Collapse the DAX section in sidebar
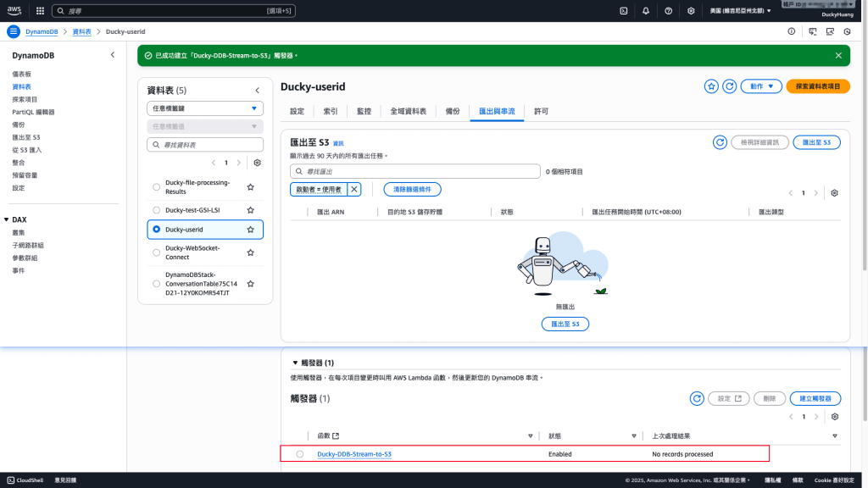This screenshot has width=868, height=488. tap(7, 219)
